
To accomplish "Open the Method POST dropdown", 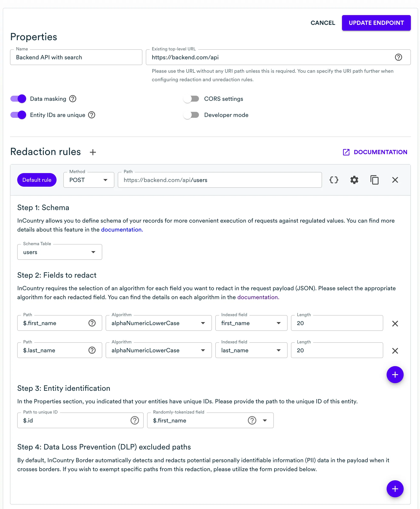I will pos(89,180).
